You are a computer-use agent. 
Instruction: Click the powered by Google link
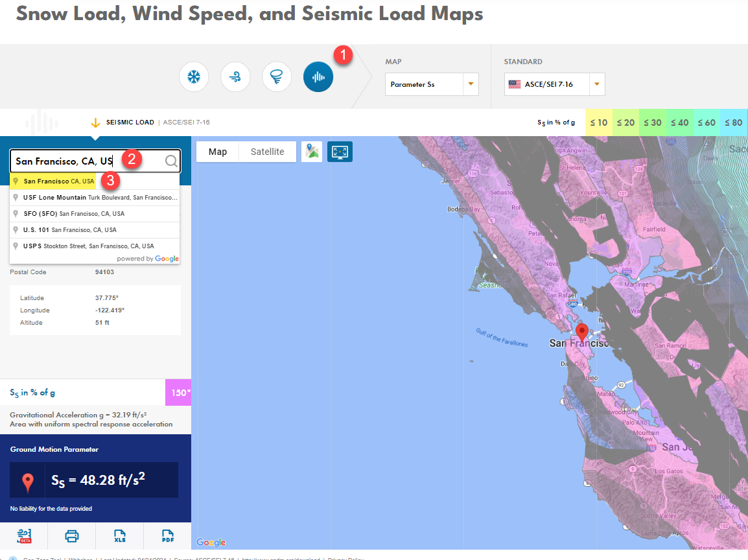coord(148,259)
